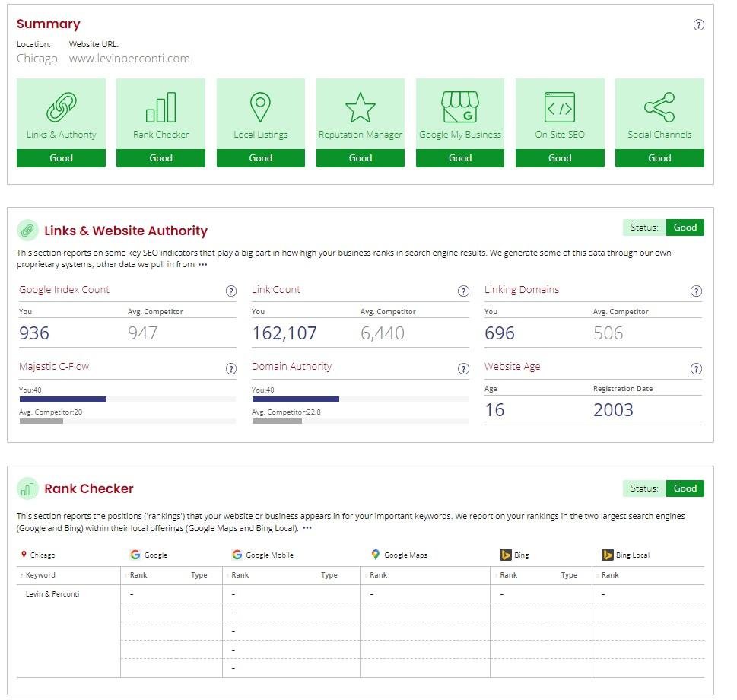
Task: Click the Local Listings map pin icon
Action: point(260,107)
